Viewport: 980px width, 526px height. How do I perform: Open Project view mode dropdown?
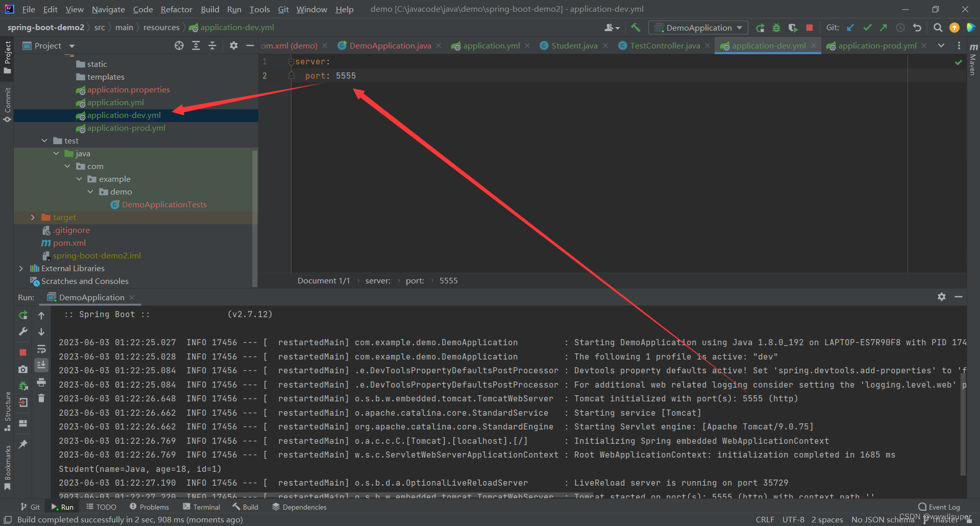[72, 46]
